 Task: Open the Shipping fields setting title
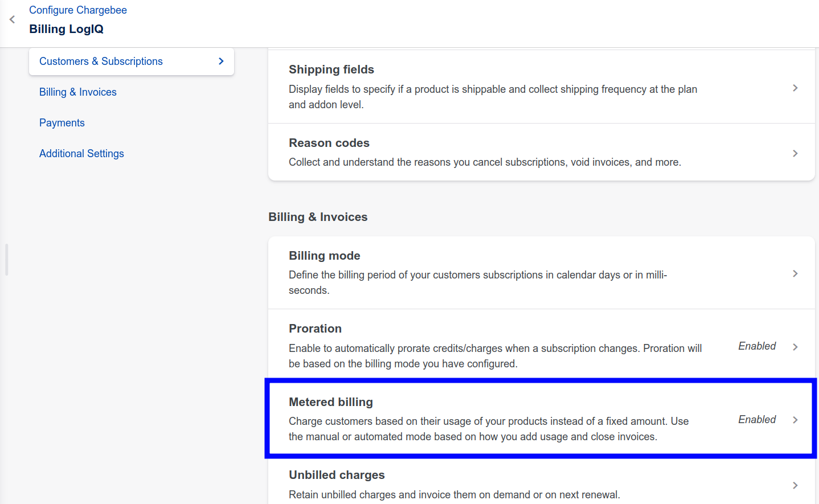331,69
